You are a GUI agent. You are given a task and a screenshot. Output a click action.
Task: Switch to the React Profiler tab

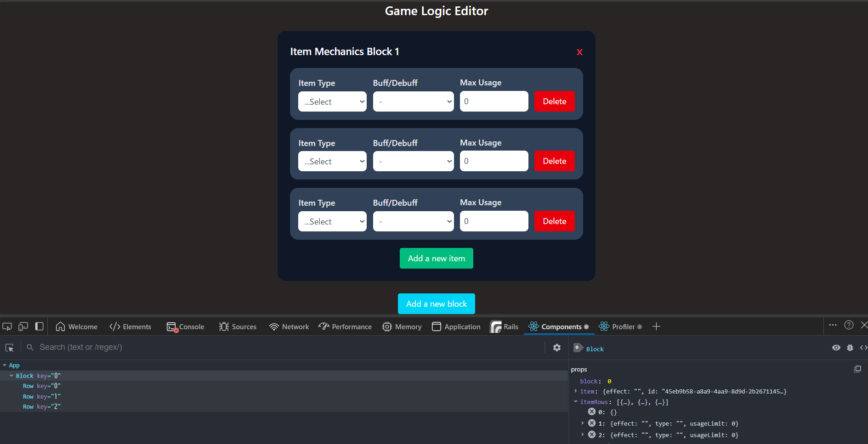click(620, 326)
